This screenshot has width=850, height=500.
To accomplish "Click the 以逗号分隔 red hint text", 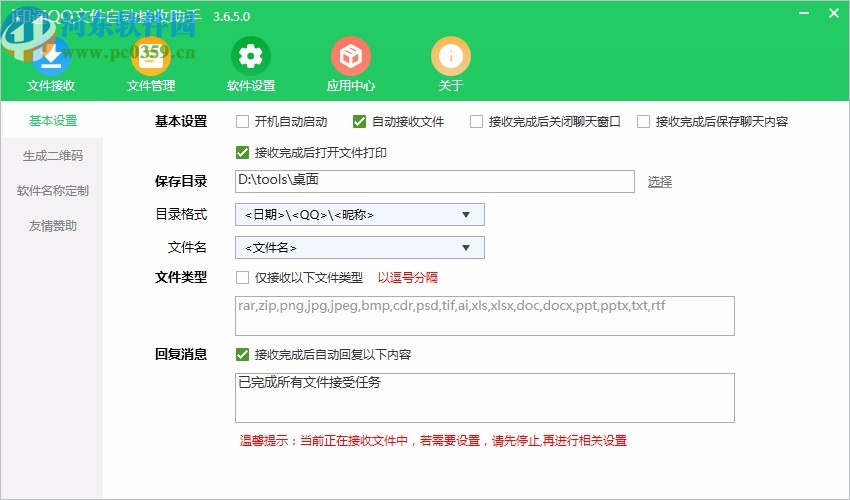I will pyautogui.click(x=408, y=278).
